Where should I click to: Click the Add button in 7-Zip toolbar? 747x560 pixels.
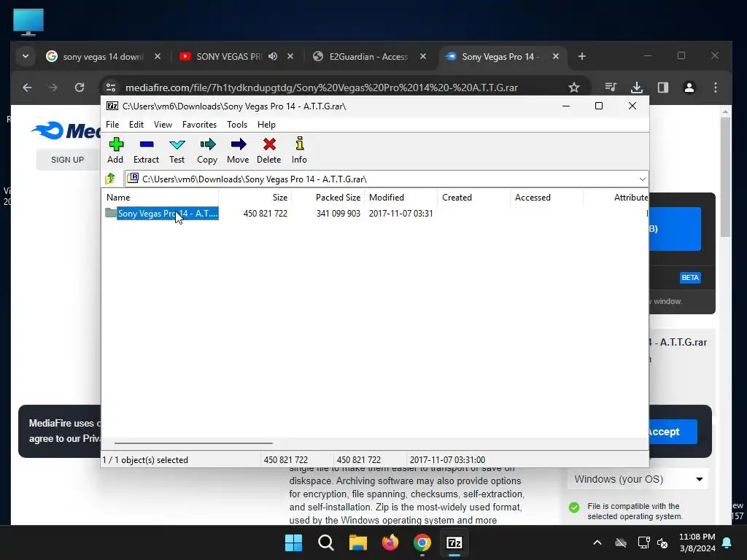(x=115, y=150)
